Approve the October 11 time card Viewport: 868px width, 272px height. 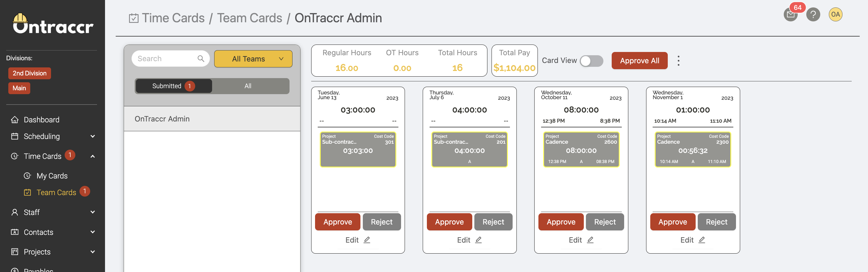[561, 222]
